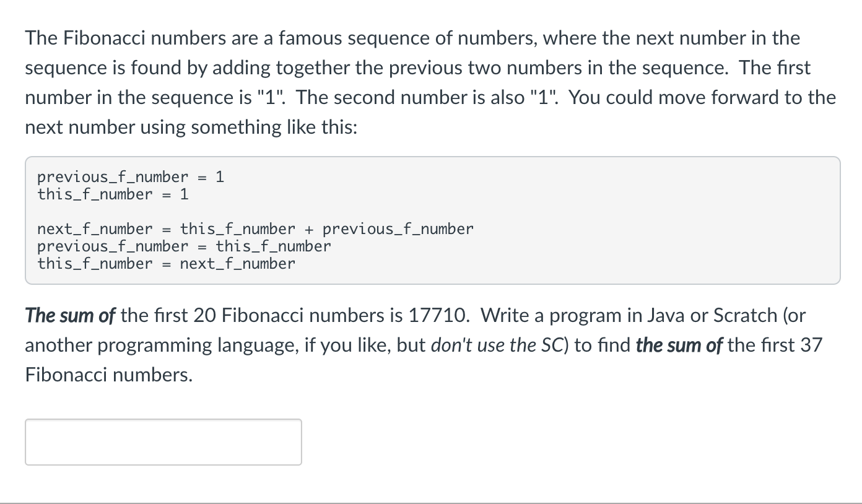Select the bold text 'The sum of'
This screenshot has height=504, width=862.
69,315
